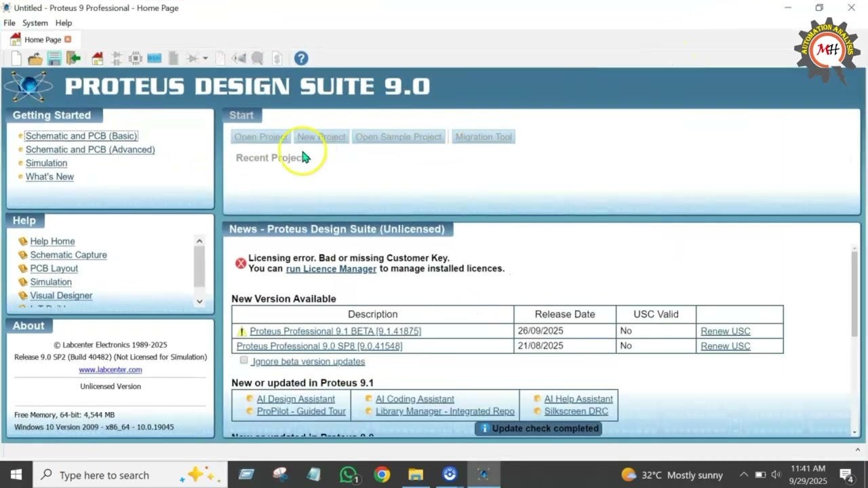The image size is (868, 488).
Task: Close the Home Page tab
Action: [68, 39]
